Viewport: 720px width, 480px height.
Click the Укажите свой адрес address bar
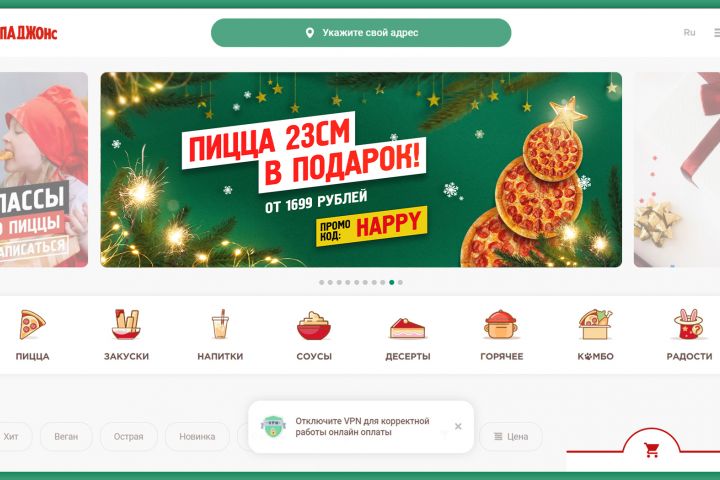point(361,33)
